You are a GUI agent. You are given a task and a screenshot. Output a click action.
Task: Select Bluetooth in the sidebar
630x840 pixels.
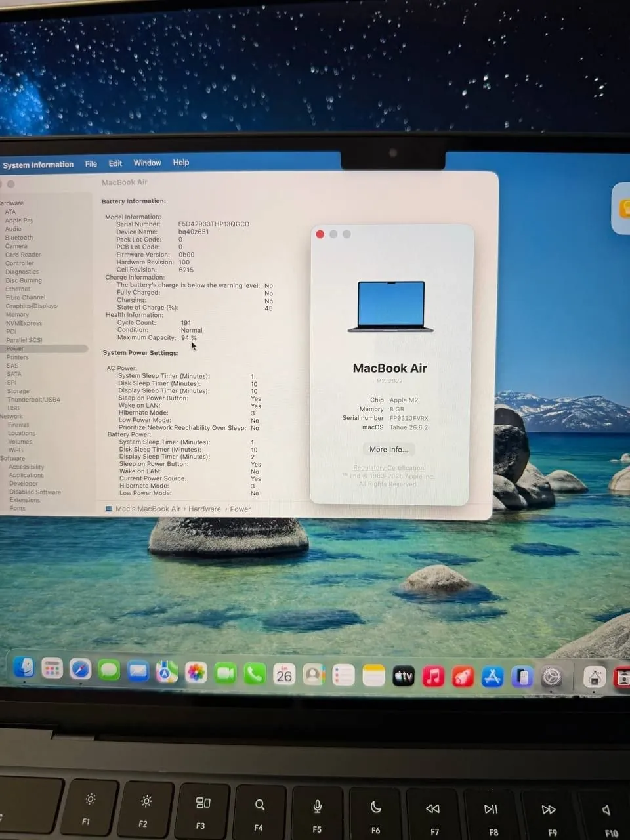[19, 238]
